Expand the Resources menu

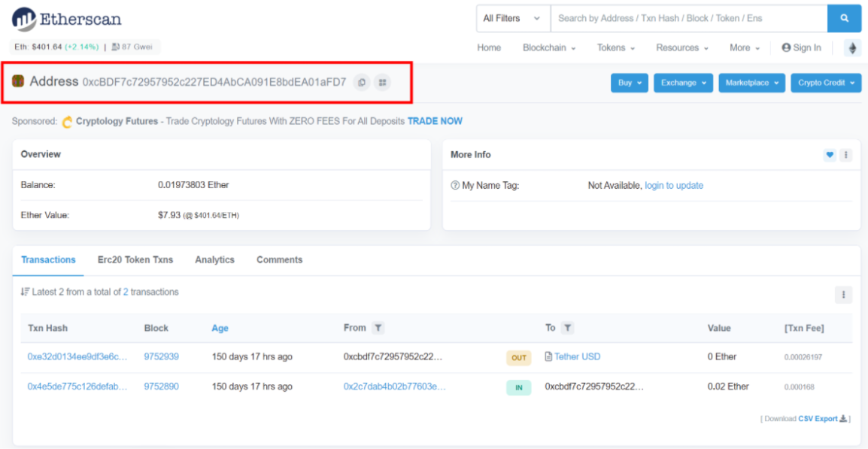coord(682,48)
